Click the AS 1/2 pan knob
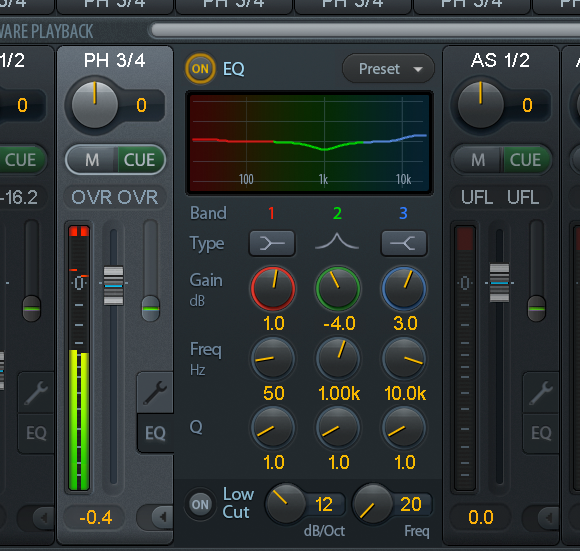 [x=480, y=105]
